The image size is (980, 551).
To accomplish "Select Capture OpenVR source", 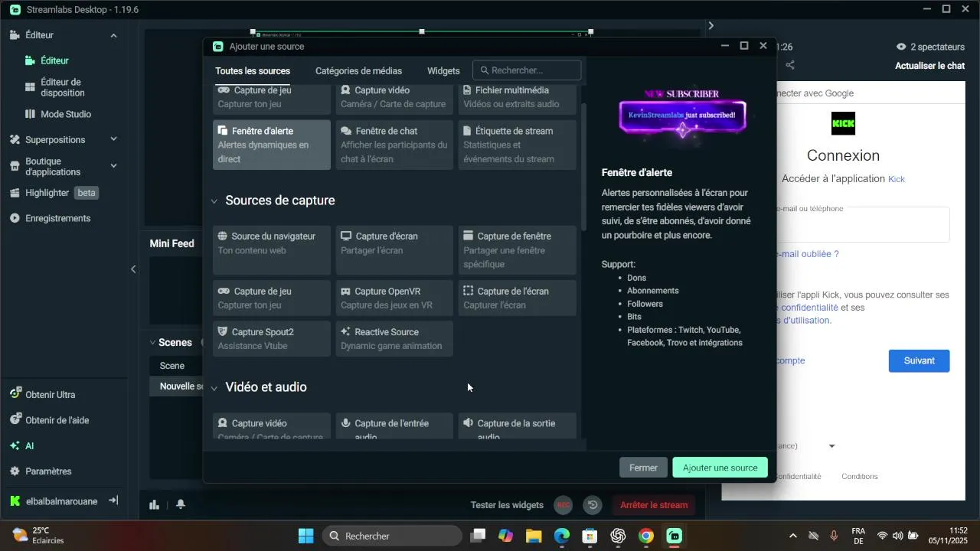I will point(394,298).
